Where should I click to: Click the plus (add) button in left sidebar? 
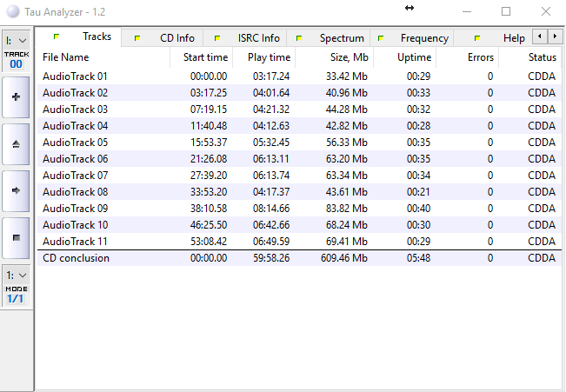[16, 97]
